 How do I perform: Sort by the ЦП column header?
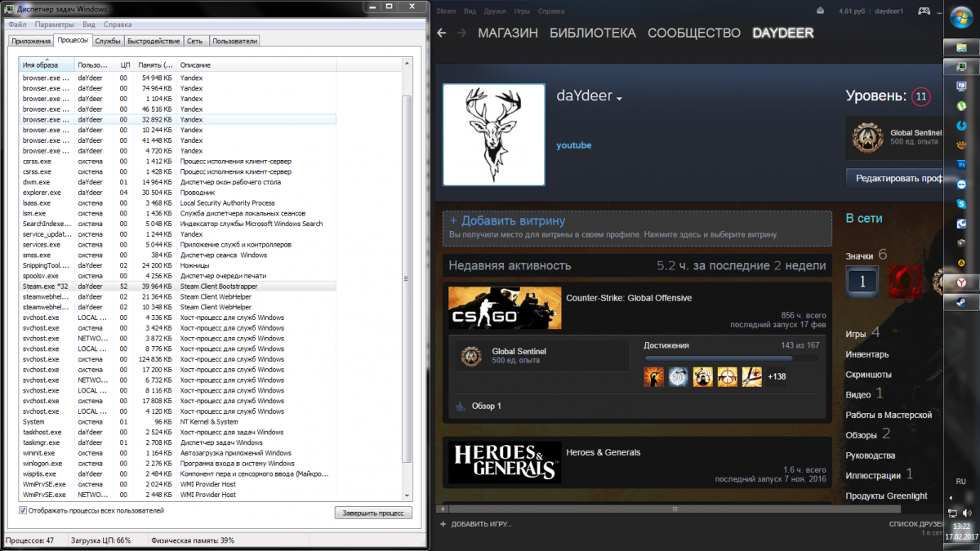[x=125, y=64]
